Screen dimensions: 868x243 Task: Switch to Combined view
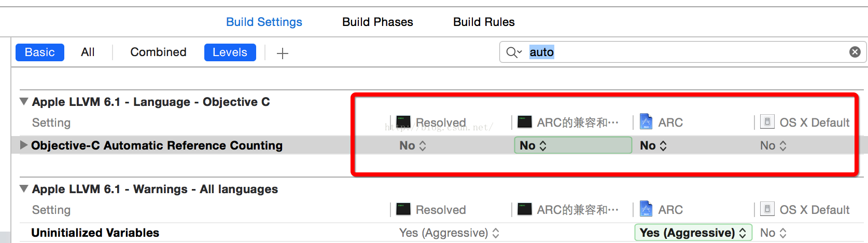pos(158,52)
